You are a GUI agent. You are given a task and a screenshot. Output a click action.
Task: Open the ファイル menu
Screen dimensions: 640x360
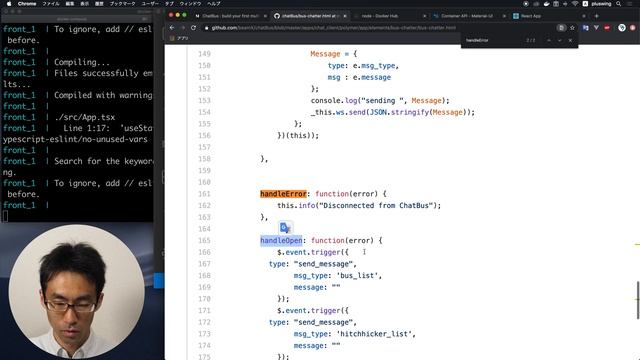(x=51, y=3)
